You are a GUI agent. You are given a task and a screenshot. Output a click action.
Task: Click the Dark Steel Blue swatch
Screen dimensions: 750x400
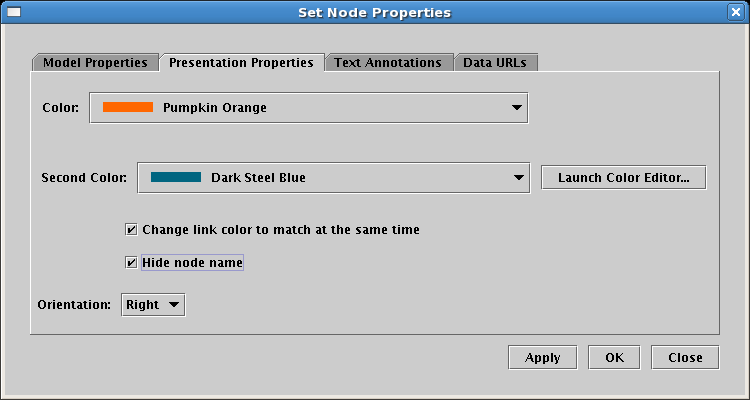(176, 178)
